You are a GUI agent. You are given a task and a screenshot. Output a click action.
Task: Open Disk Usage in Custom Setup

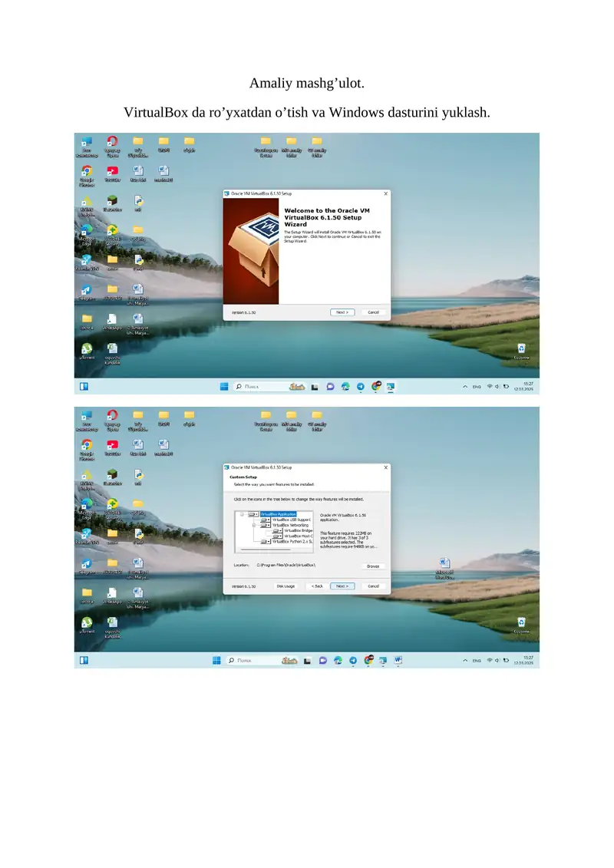[x=286, y=586]
